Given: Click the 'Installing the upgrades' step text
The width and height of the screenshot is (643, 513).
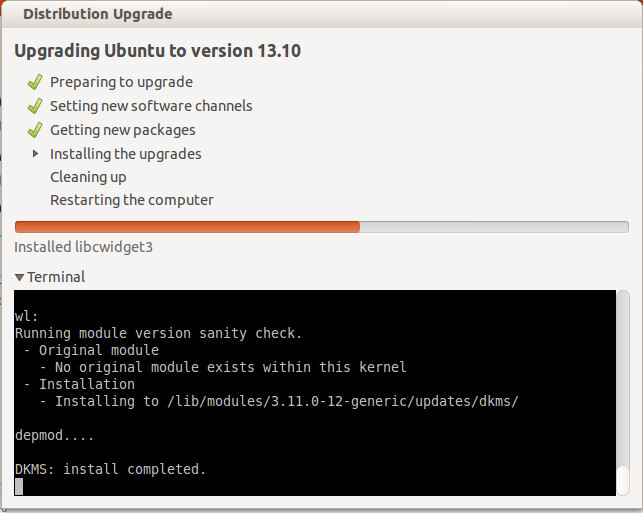Looking at the screenshot, I should [125, 154].
